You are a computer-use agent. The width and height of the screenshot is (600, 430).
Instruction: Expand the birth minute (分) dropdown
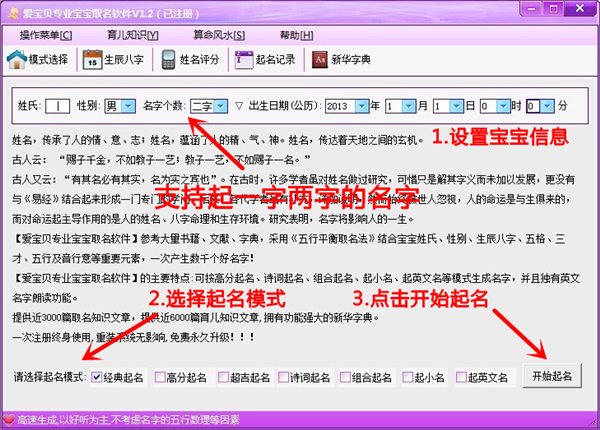(548, 106)
